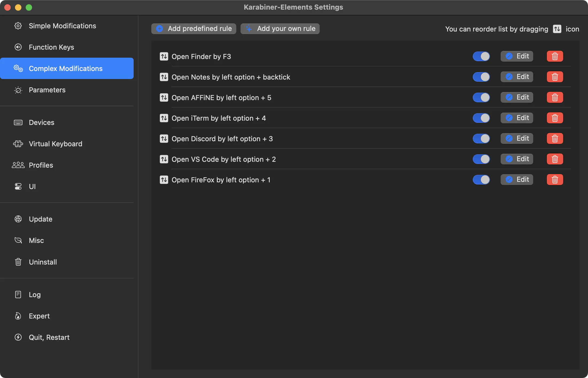Click reorder icon next to Open VS Code

164,159
